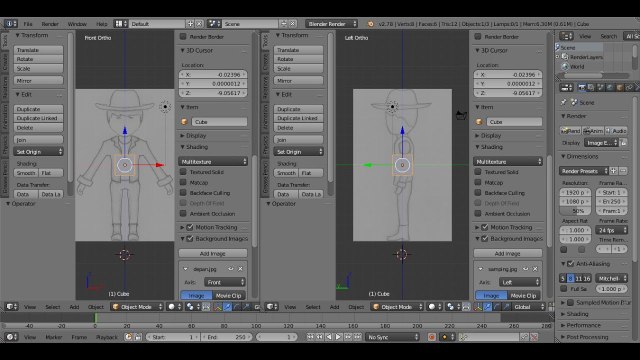
Task: Open the Window menu
Action: [x=77, y=24]
